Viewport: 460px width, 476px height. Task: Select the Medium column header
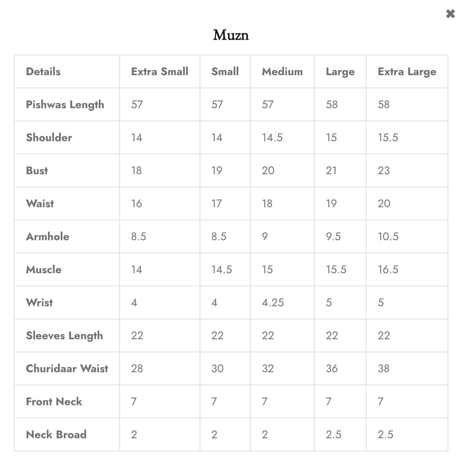[282, 72]
